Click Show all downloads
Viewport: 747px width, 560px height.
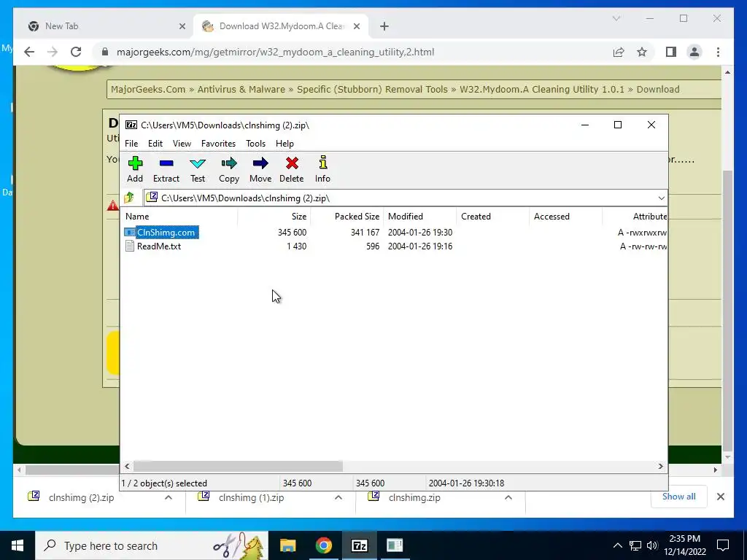click(679, 496)
